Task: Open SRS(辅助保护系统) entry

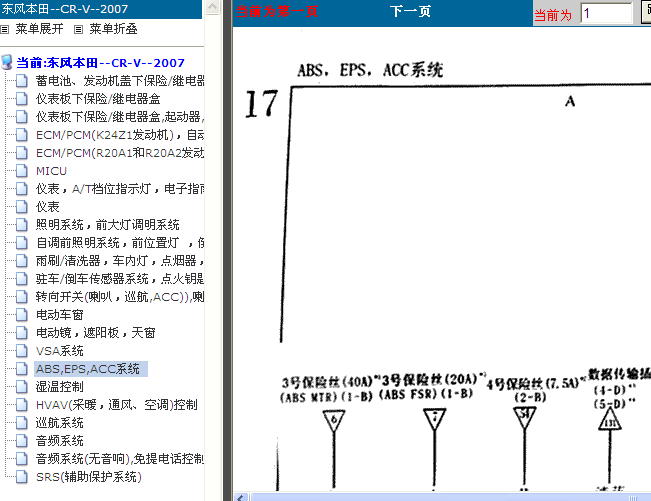Action: [x=89, y=477]
